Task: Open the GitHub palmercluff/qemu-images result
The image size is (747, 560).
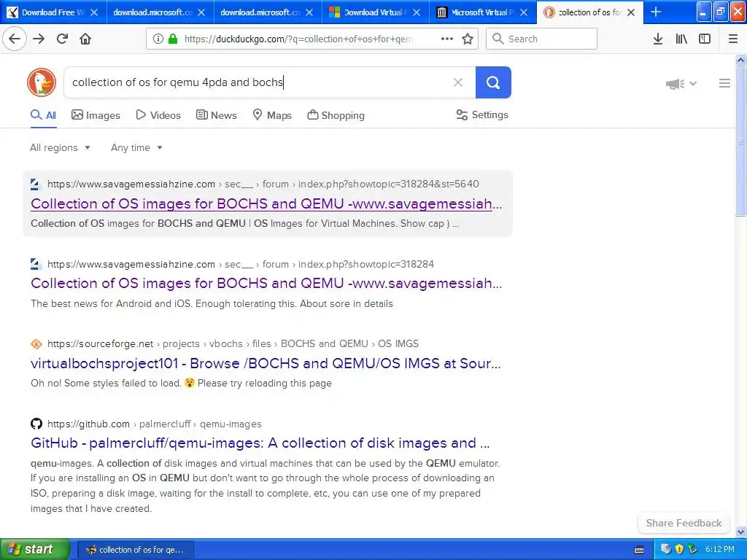Action: 260,443
